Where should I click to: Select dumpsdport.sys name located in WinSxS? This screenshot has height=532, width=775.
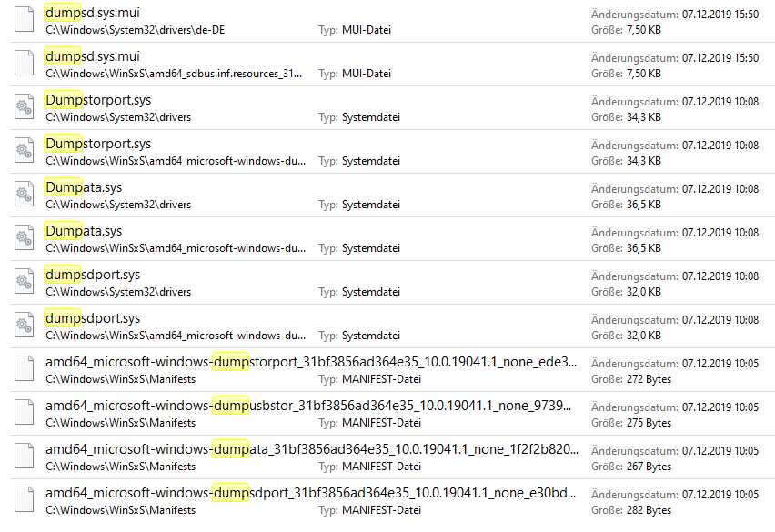[x=93, y=318]
